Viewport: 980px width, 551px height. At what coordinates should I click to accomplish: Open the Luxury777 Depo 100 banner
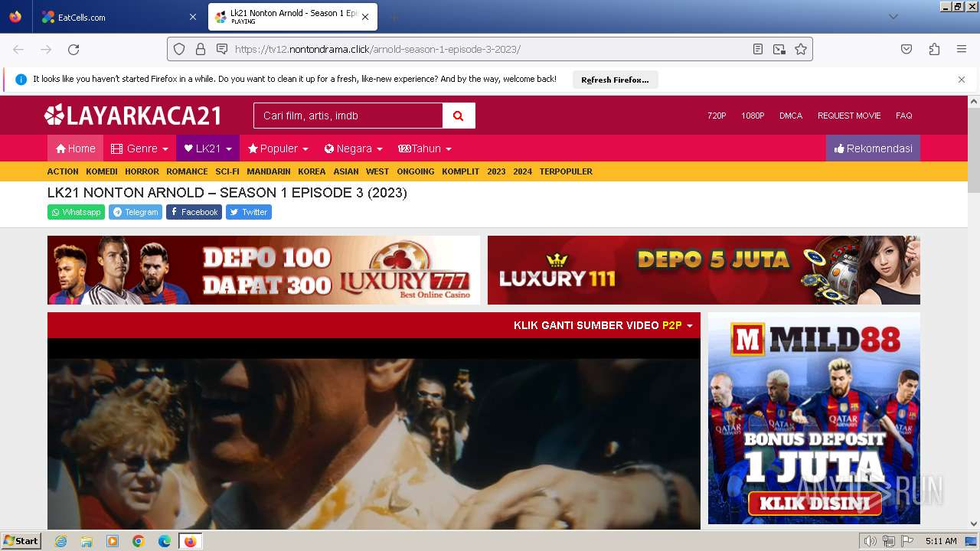pos(263,270)
